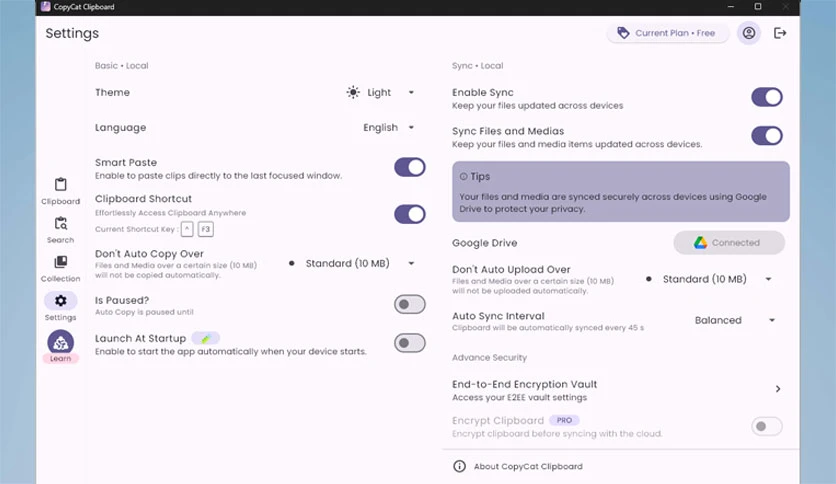Image resolution: width=836 pixels, height=484 pixels.
Task: Expand Don't Auto Upload Over size dropdown
Action: 709,279
